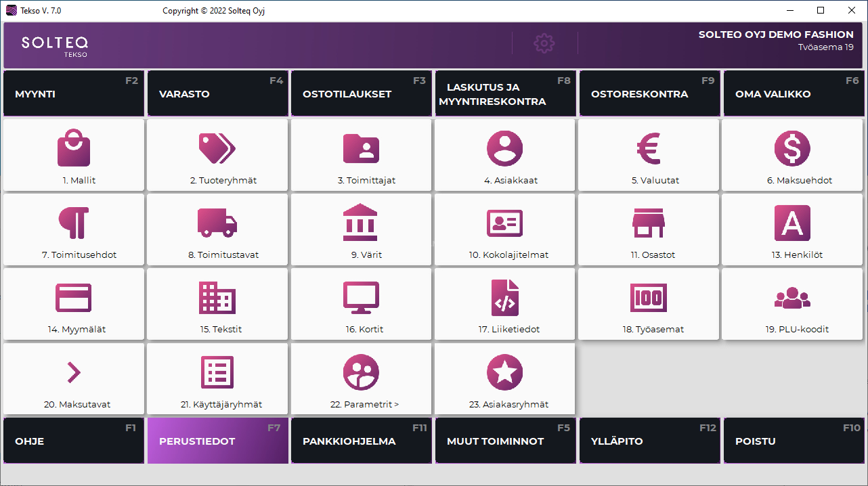
Task: Open Toimittajat folder icon
Action: point(361,149)
